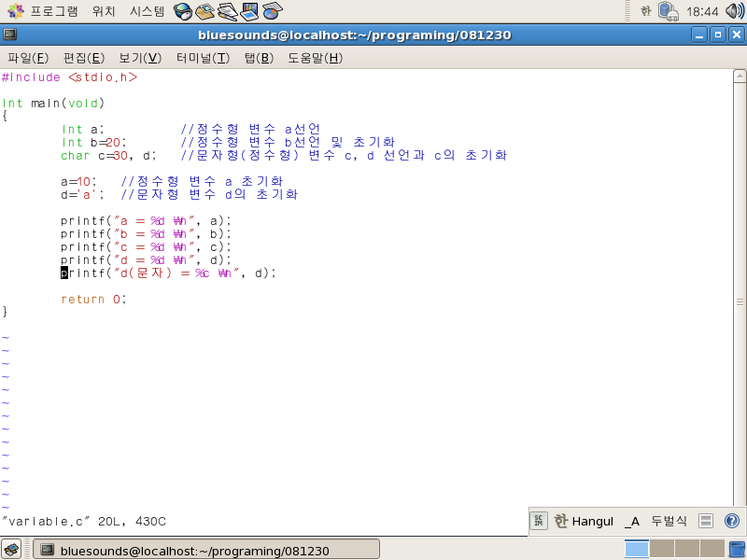This screenshot has height=560, width=747.
Task: Click the #include <stdio.h> line
Action: pyautogui.click(x=69, y=77)
